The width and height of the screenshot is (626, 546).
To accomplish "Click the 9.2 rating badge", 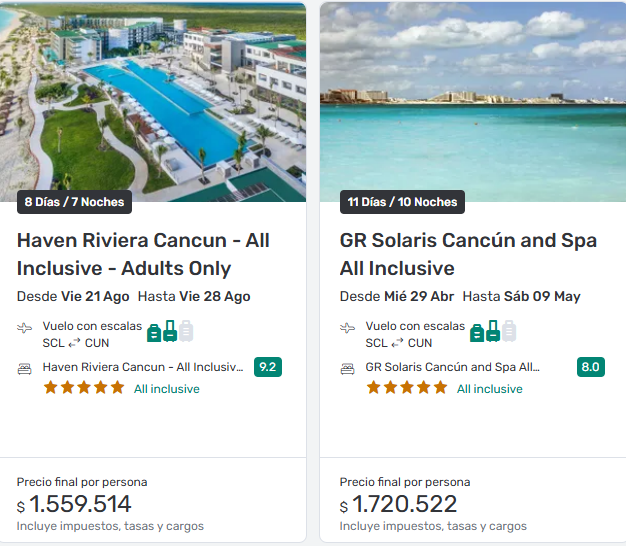I will coord(267,367).
